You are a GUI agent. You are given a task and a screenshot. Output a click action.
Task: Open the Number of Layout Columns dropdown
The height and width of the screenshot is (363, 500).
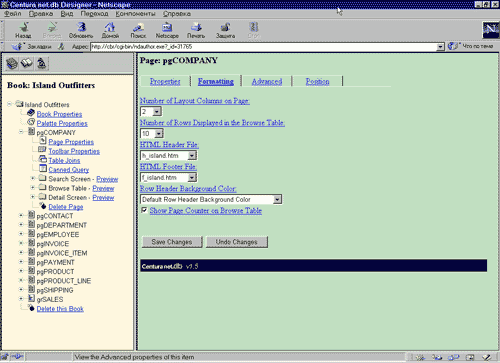coord(157,111)
